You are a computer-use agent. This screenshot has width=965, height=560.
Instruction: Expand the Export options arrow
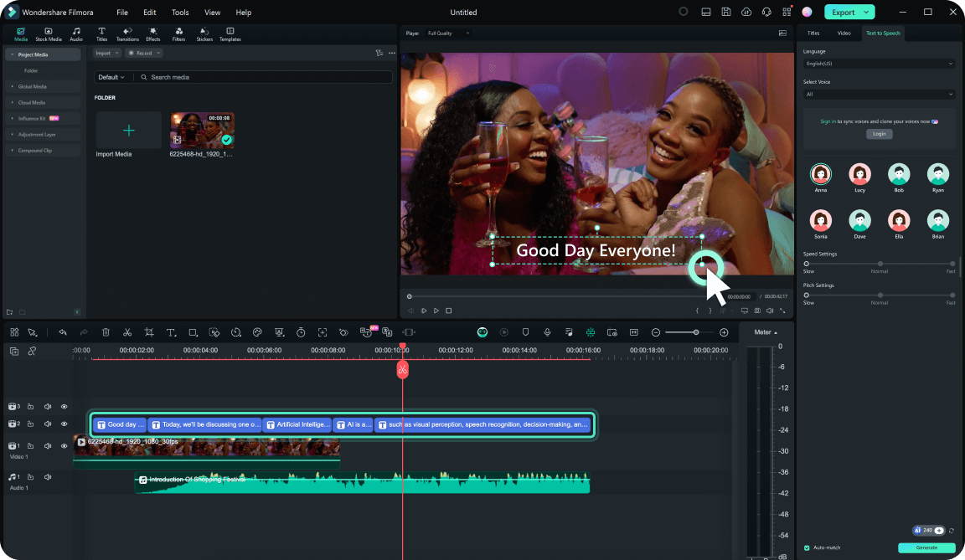[x=866, y=13]
